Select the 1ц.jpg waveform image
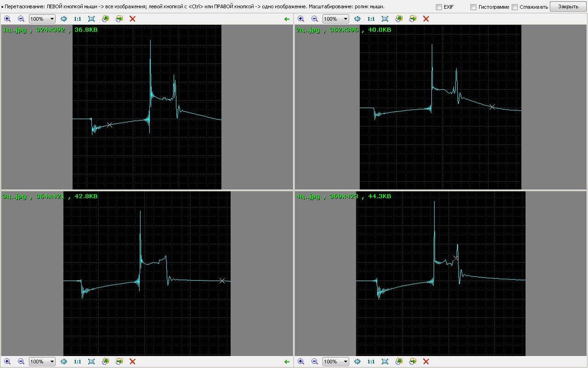588x368 pixels. (147, 107)
